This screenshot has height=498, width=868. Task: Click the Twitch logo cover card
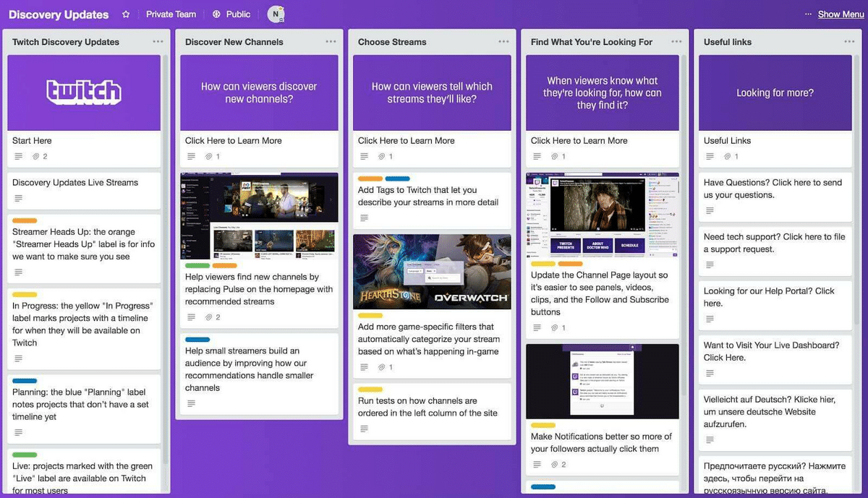click(x=84, y=93)
